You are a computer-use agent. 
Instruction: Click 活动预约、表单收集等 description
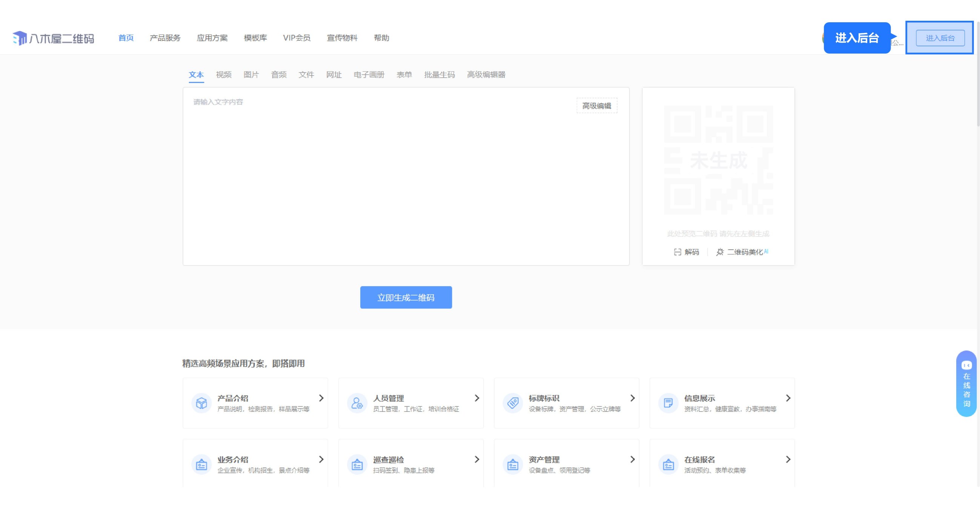[715, 470]
